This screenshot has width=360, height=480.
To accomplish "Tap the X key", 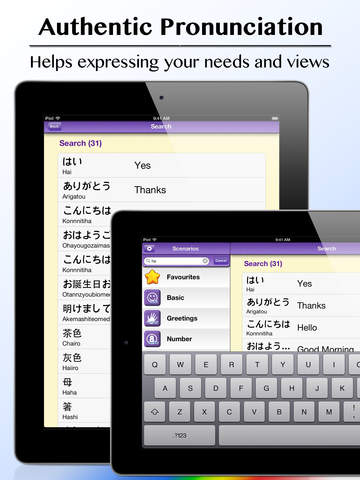I will pyautogui.click(x=204, y=412).
